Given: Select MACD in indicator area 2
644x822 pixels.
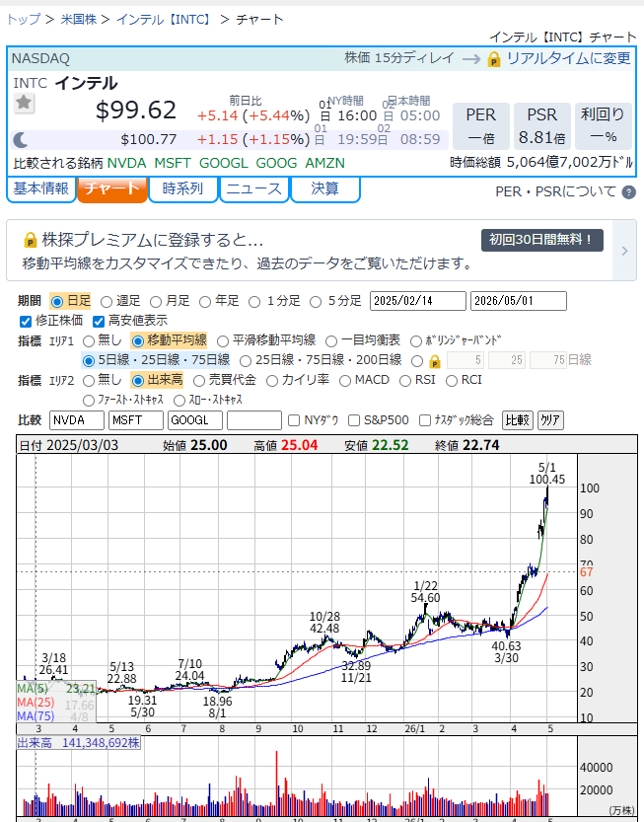Looking at the screenshot, I should click(x=345, y=381).
